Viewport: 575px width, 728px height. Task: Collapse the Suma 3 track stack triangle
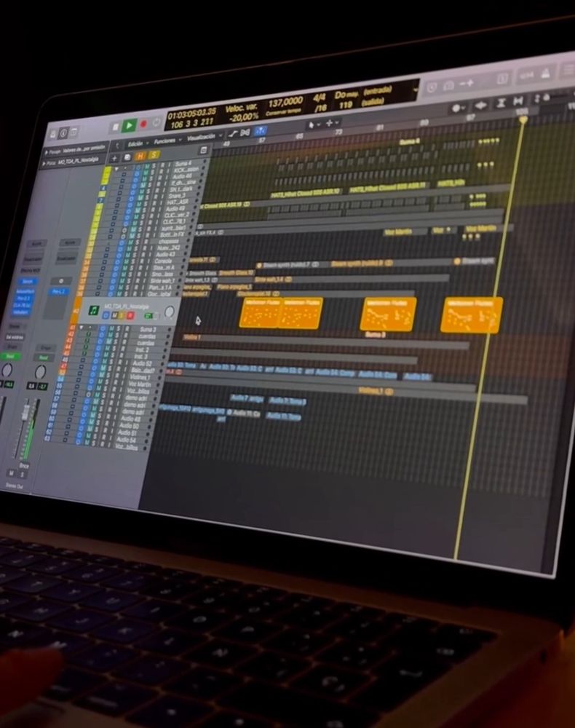(82, 328)
